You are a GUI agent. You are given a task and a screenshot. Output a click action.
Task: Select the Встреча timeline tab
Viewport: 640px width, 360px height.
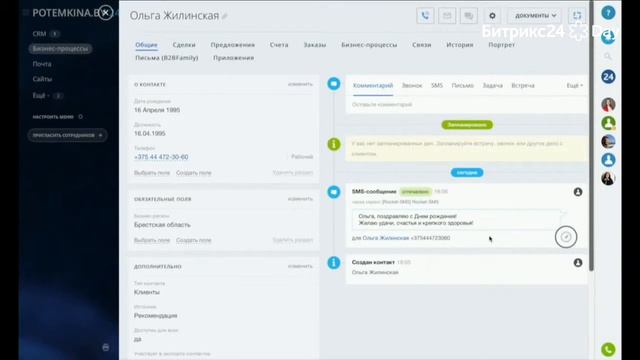523,86
